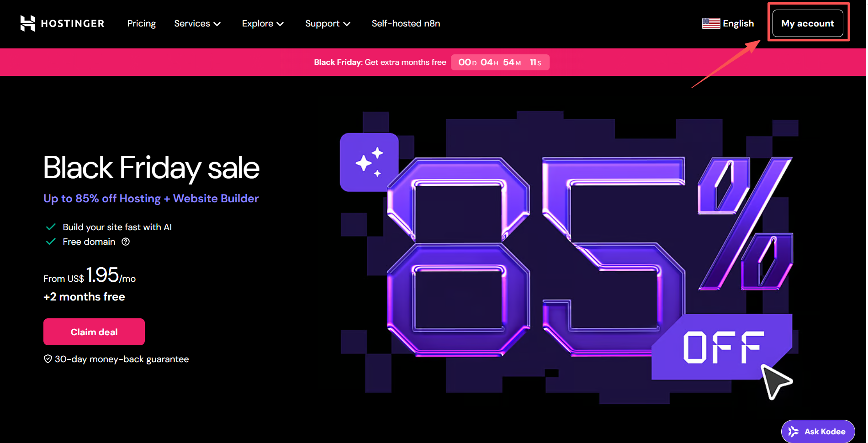Click the money-back guarantee shield icon
868x443 pixels.
tap(48, 359)
